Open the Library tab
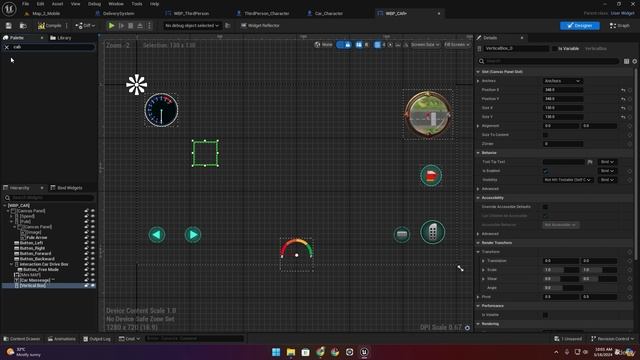The image size is (640, 360). click(x=61, y=38)
